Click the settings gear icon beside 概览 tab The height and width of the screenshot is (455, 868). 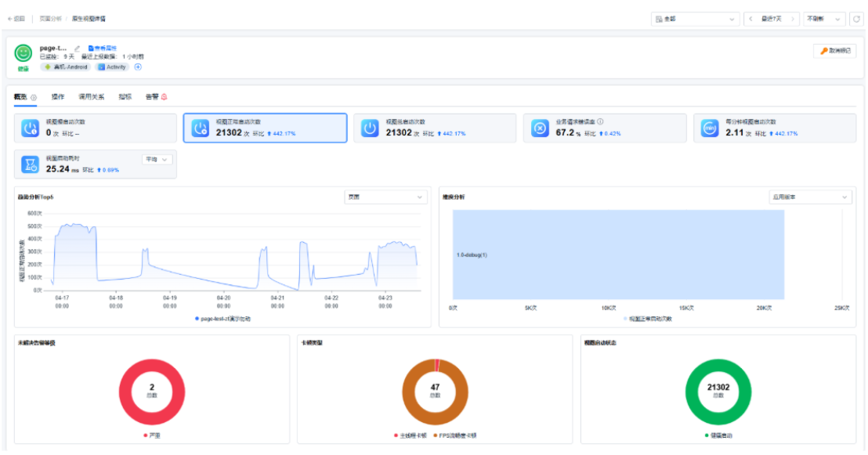(x=34, y=97)
